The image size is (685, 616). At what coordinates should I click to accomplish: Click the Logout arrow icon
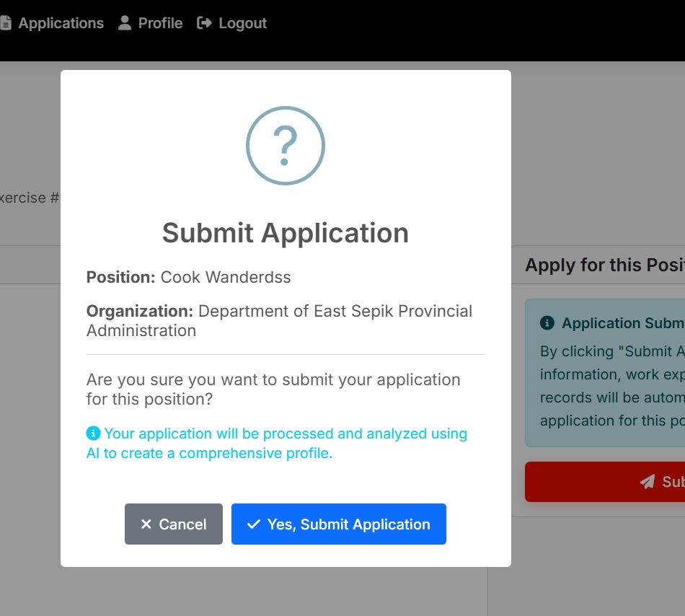204,22
